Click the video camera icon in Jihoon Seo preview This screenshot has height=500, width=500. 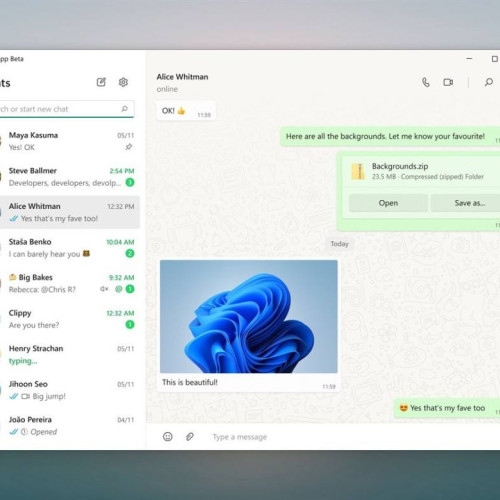click(x=25, y=396)
